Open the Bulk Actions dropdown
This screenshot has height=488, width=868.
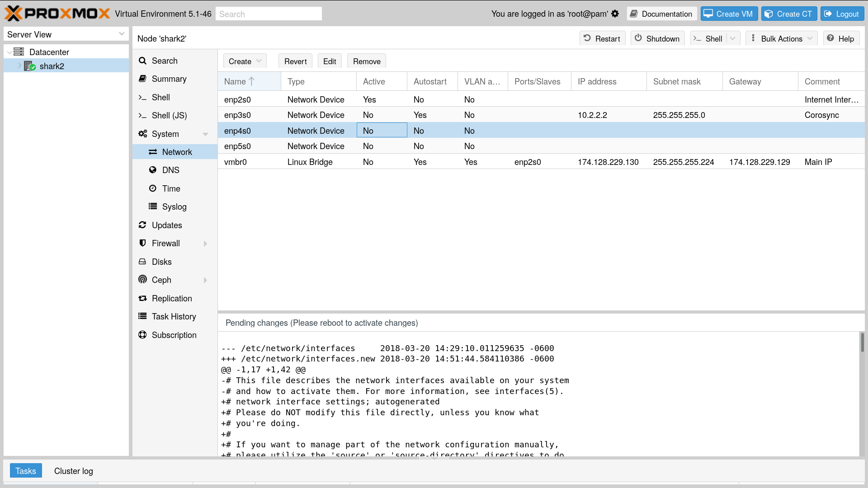(x=782, y=38)
